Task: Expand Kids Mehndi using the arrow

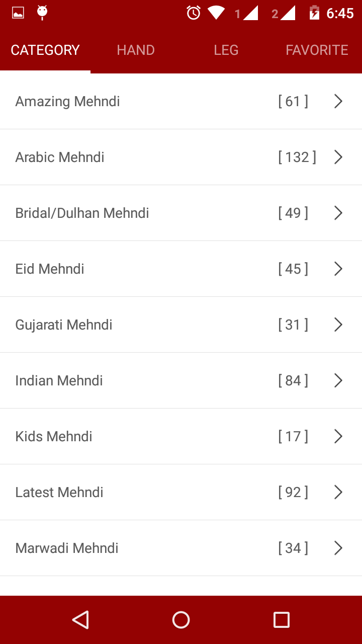Action: (338, 437)
